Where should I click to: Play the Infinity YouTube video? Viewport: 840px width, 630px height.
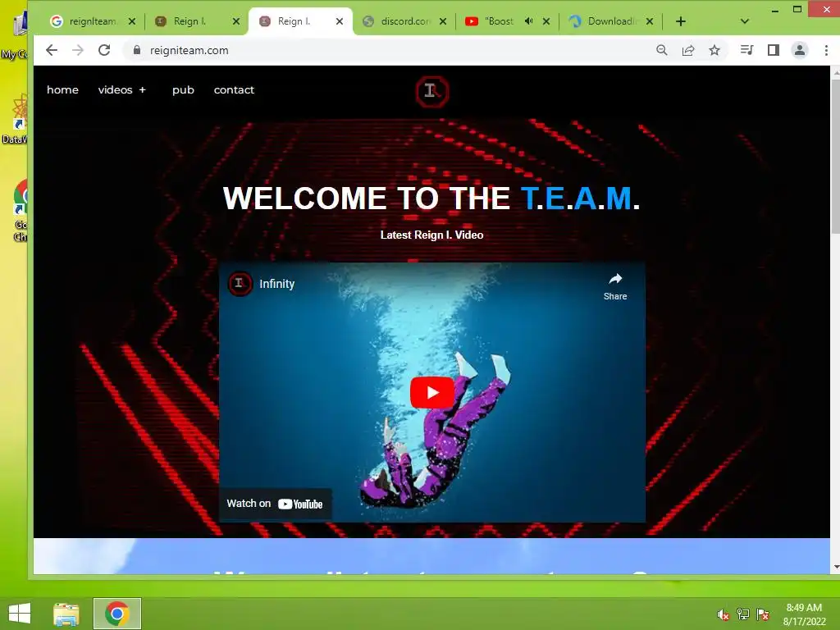coord(431,392)
